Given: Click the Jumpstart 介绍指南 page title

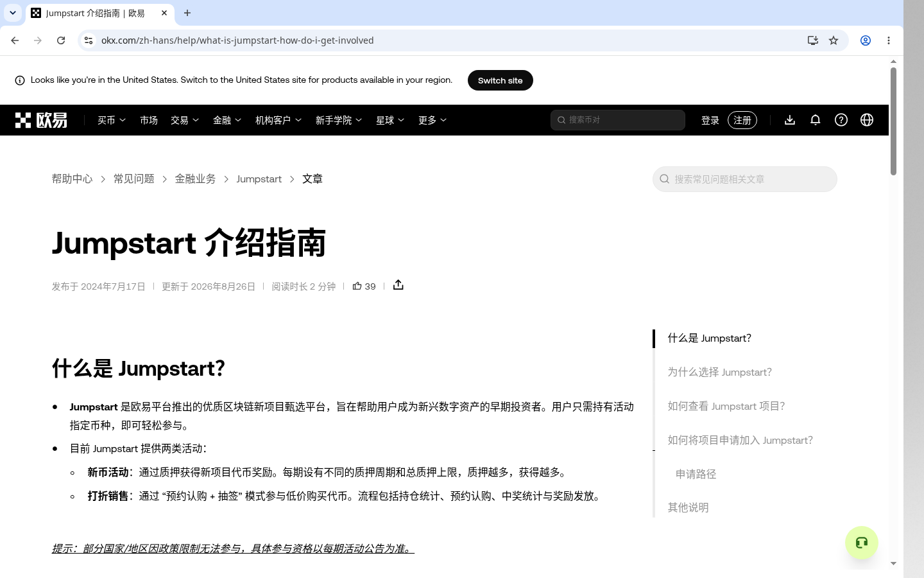Looking at the screenshot, I should pyautogui.click(x=189, y=243).
